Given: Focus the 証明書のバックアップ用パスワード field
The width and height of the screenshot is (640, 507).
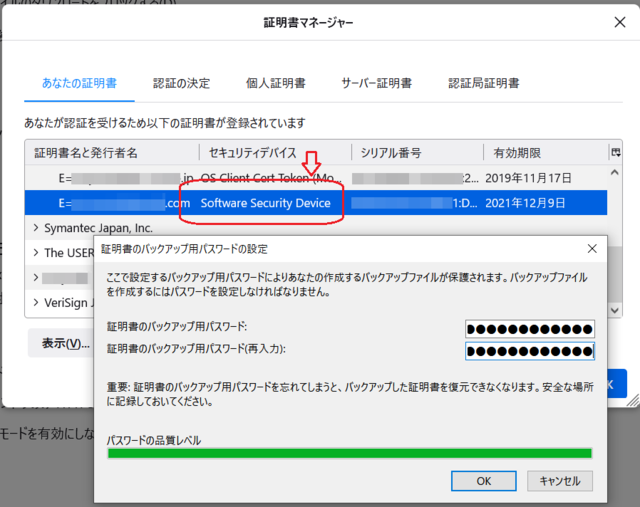Looking at the screenshot, I should pos(530,329).
